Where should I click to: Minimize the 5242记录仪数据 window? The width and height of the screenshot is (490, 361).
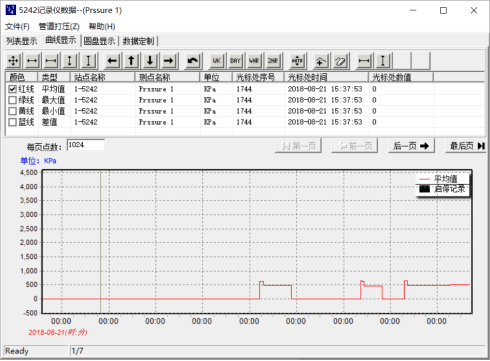(x=413, y=10)
